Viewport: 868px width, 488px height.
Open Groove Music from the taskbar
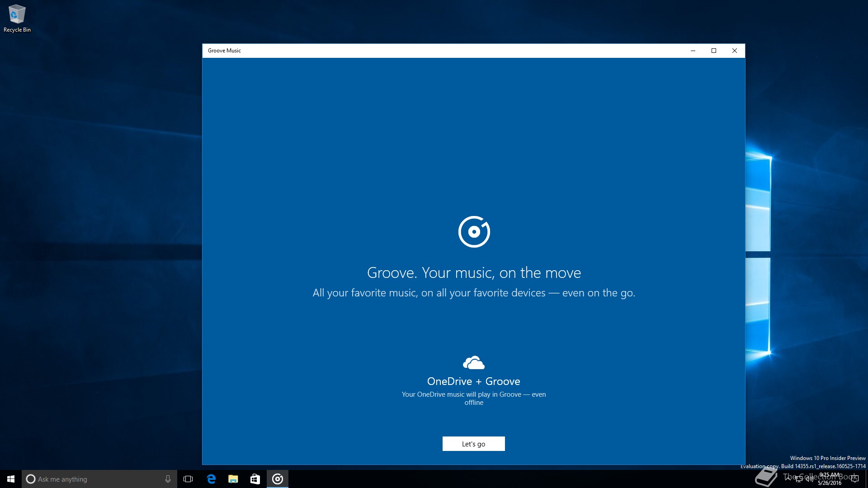278,479
